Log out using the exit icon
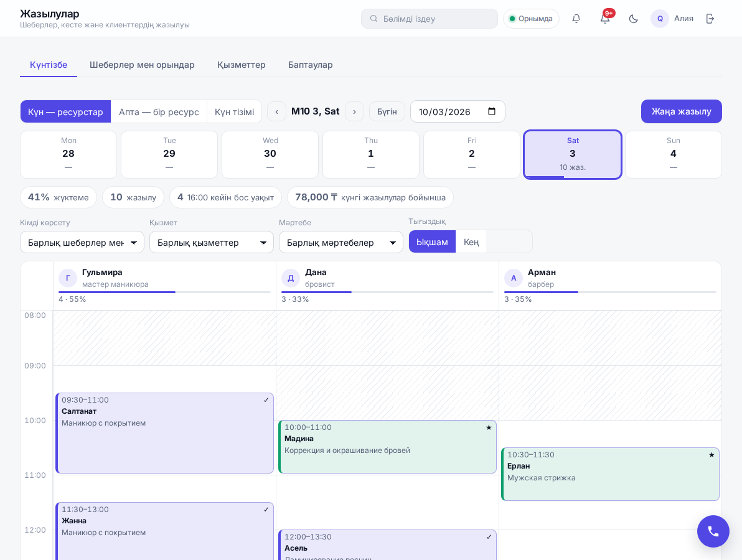742x560 pixels. tap(710, 19)
